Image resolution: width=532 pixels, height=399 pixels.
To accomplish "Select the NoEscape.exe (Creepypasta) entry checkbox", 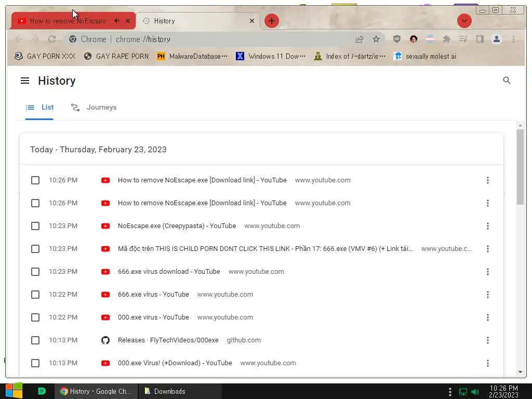I will click(35, 226).
